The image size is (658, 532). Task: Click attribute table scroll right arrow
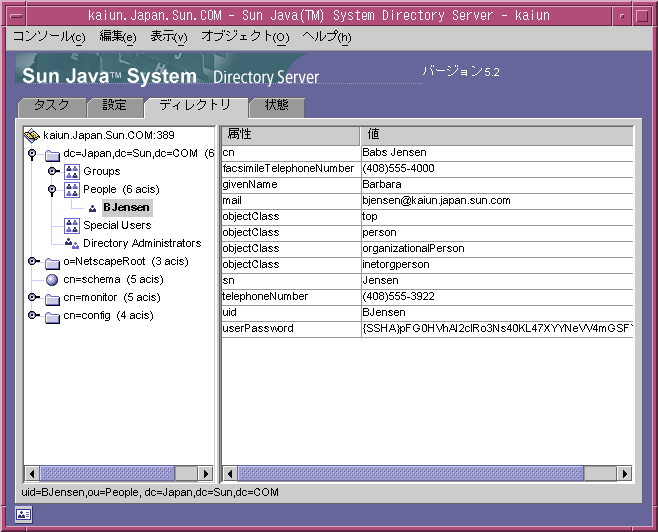[x=624, y=474]
